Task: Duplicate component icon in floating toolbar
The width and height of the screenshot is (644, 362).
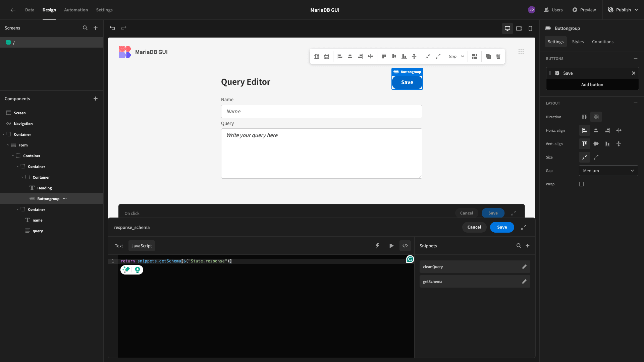Action: click(488, 56)
